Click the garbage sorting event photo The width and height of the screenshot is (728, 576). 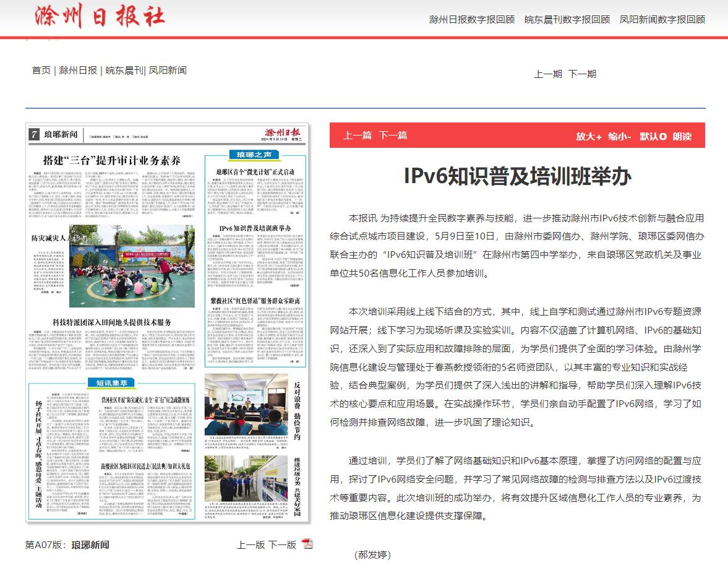point(246,478)
